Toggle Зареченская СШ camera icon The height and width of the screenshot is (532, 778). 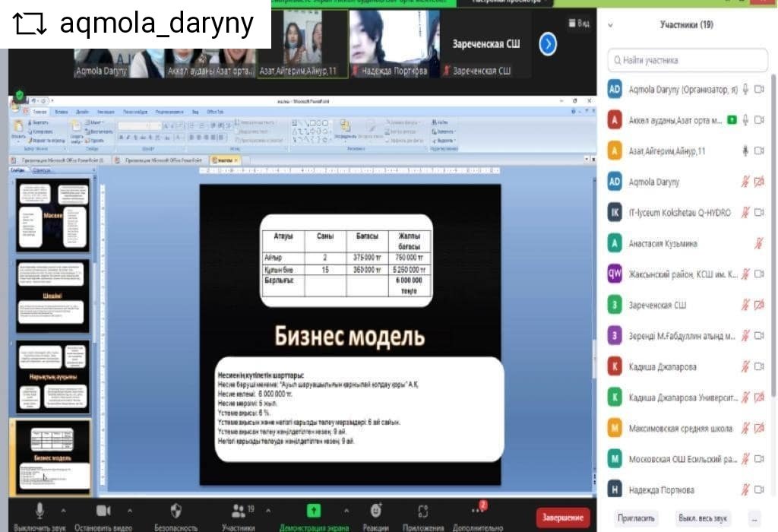point(759,305)
